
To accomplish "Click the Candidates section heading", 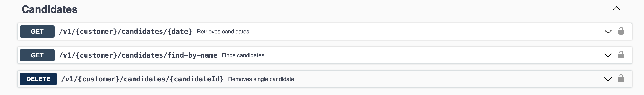I will [50, 9].
